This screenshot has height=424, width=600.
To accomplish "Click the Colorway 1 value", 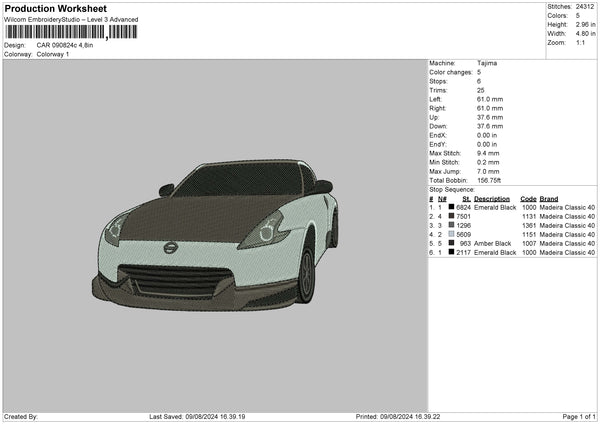I will pos(55,54).
